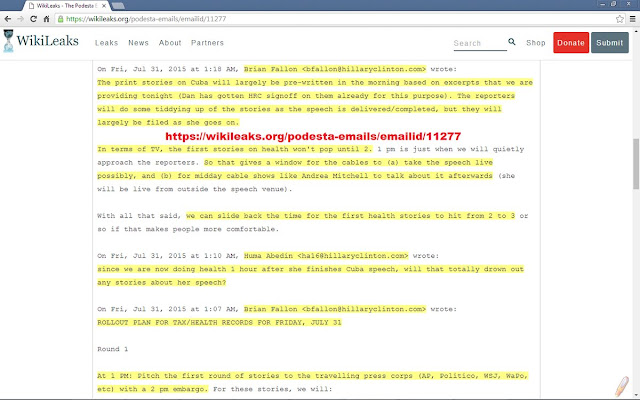Click 'The print stories on Cuba' line
This screenshot has height=400, width=640.
pos(315,82)
